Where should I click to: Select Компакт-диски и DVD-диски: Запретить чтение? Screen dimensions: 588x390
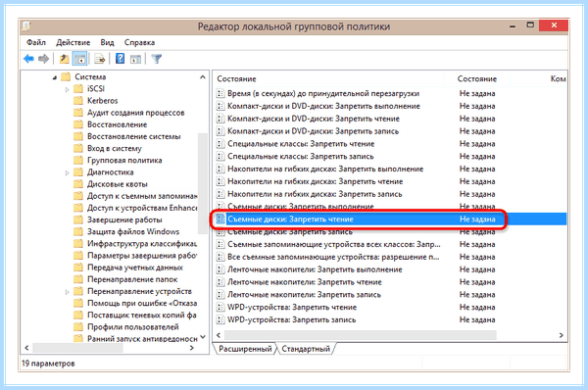click(x=314, y=119)
